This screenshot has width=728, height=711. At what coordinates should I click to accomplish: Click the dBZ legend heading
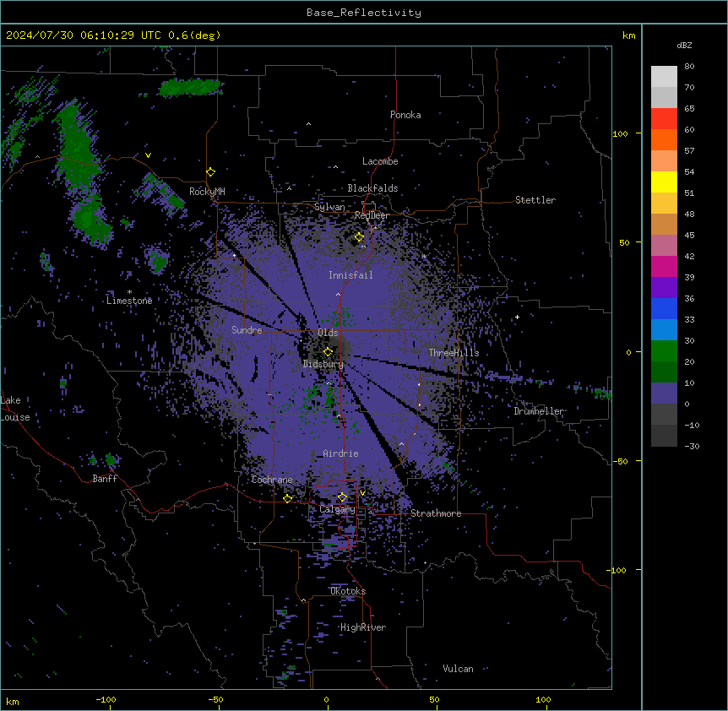click(684, 45)
